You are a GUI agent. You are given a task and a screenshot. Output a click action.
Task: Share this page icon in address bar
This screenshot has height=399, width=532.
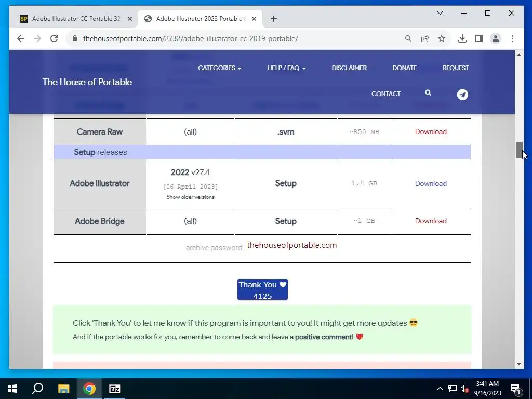[x=425, y=38]
